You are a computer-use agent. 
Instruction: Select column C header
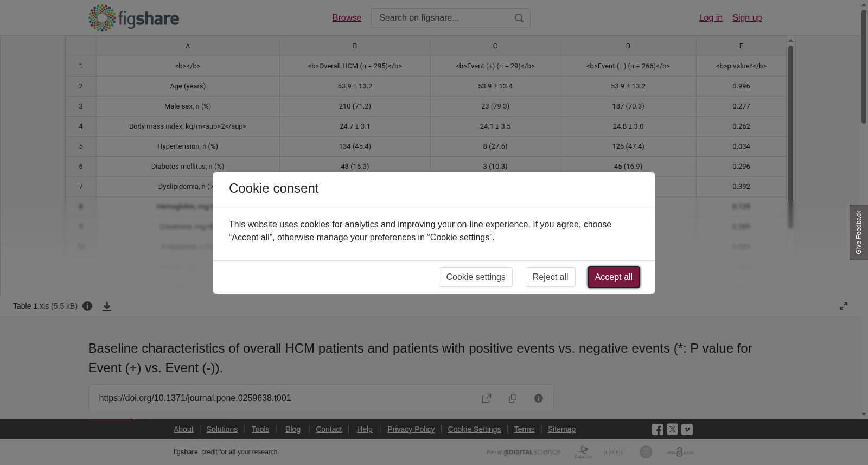click(495, 46)
